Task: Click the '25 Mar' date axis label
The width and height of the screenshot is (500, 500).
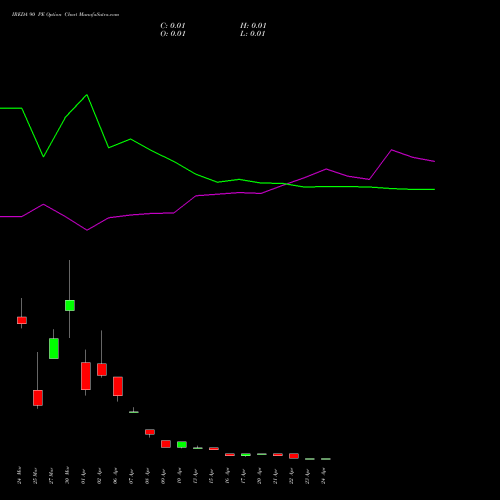Action: (x=35, y=476)
